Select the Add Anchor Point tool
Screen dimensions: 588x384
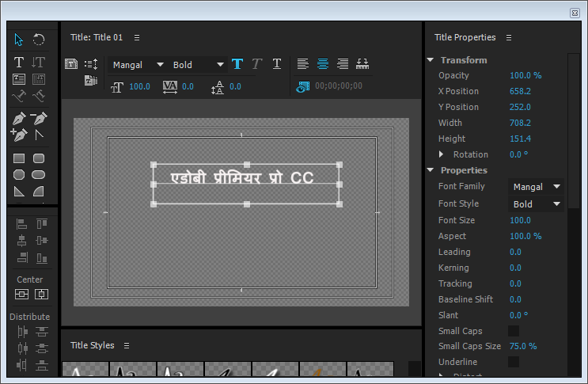tap(19, 135)
